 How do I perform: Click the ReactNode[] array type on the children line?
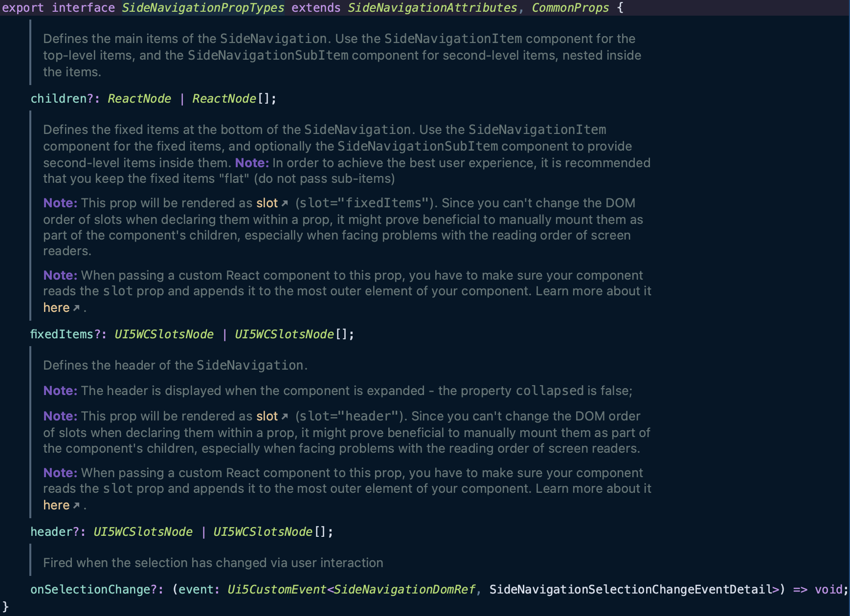pos(231,99)
